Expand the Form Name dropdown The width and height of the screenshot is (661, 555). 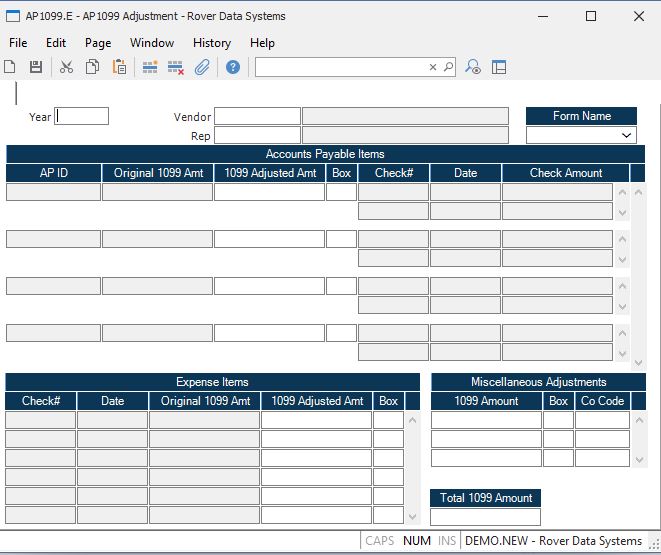pos(627,135)
